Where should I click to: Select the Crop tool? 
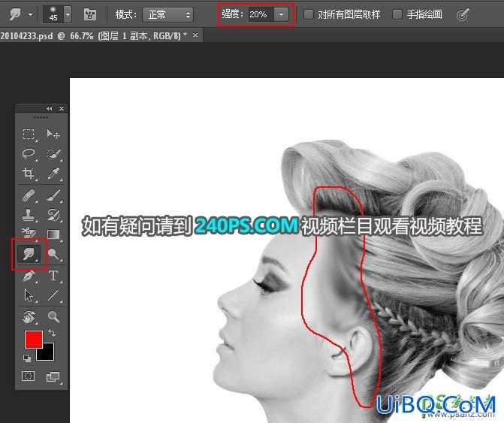pos(29,174)
